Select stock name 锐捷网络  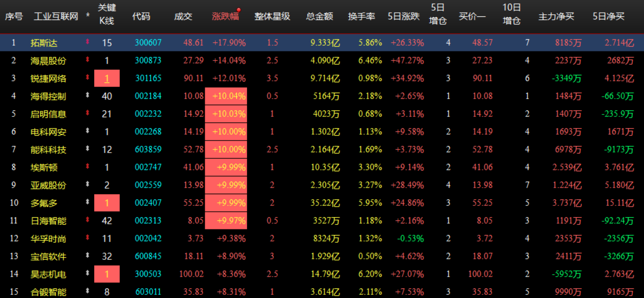(x=48, y=78)
